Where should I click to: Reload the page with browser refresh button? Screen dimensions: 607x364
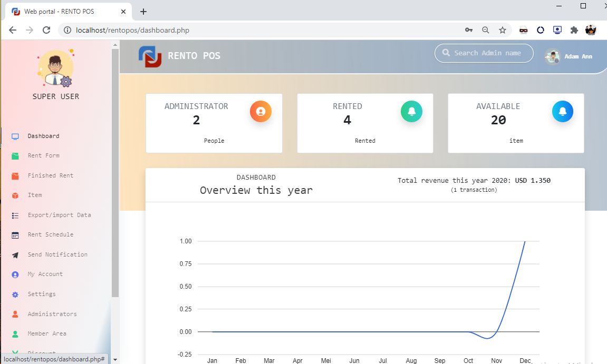point(46,30)
